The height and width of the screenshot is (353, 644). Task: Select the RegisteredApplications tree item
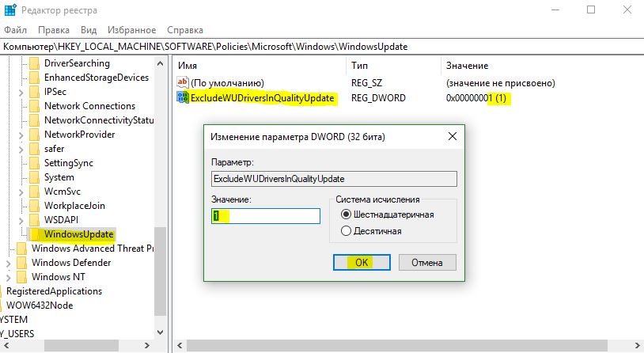[55, 291]
